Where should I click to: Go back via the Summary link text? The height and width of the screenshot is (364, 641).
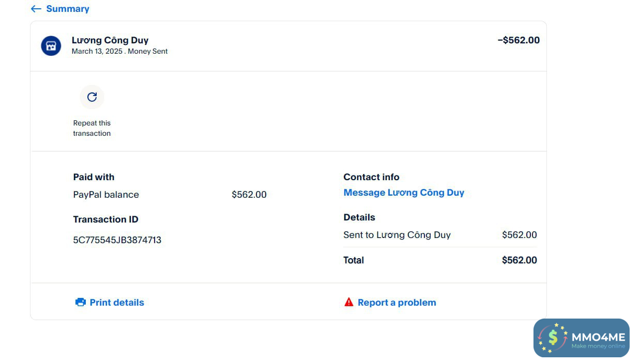click(x=68, y=9)
